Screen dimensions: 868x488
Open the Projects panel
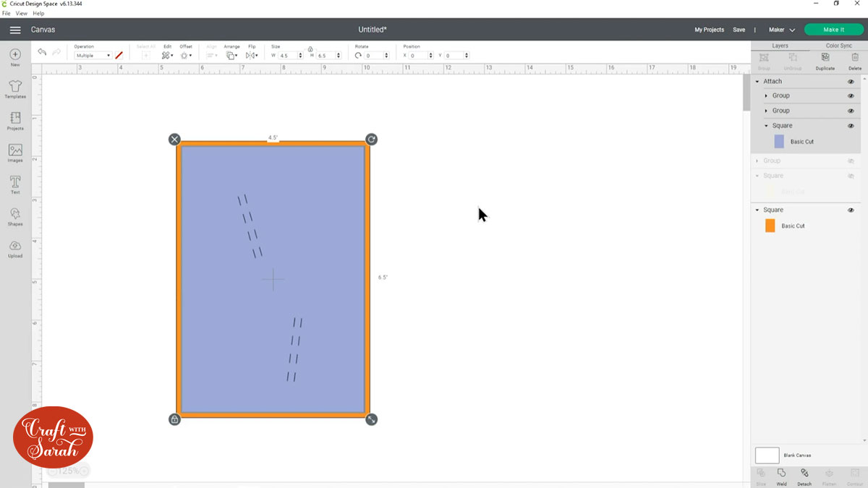15,121
